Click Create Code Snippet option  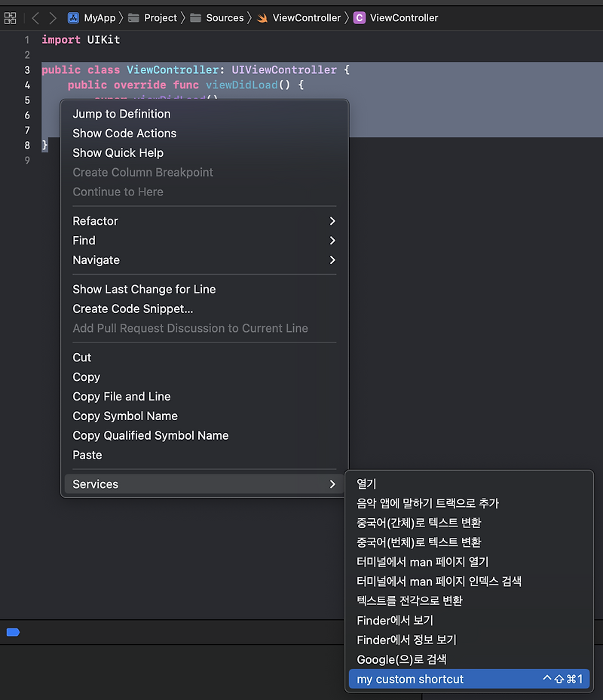(132, 309)
